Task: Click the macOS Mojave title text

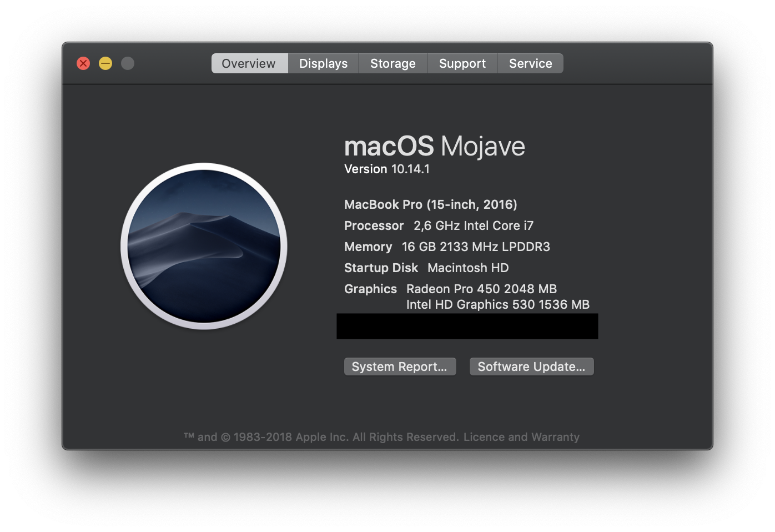Action: click(x=435, y=146)
